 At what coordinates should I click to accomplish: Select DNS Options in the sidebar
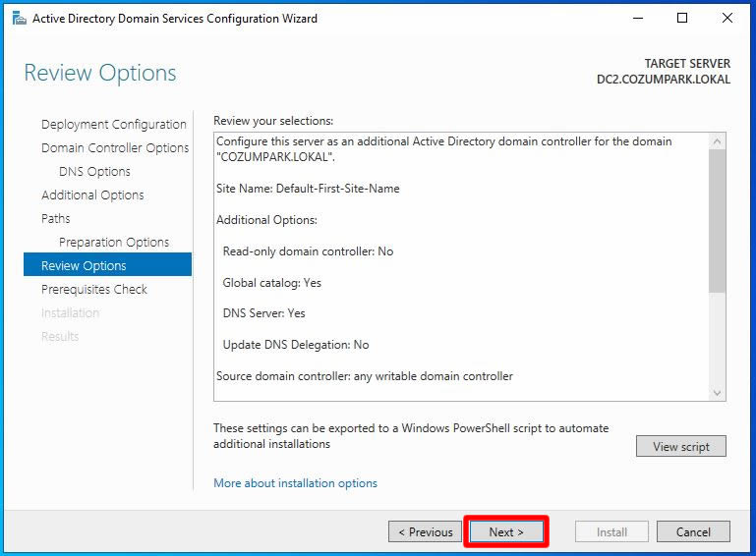click(x=94, y=172)
